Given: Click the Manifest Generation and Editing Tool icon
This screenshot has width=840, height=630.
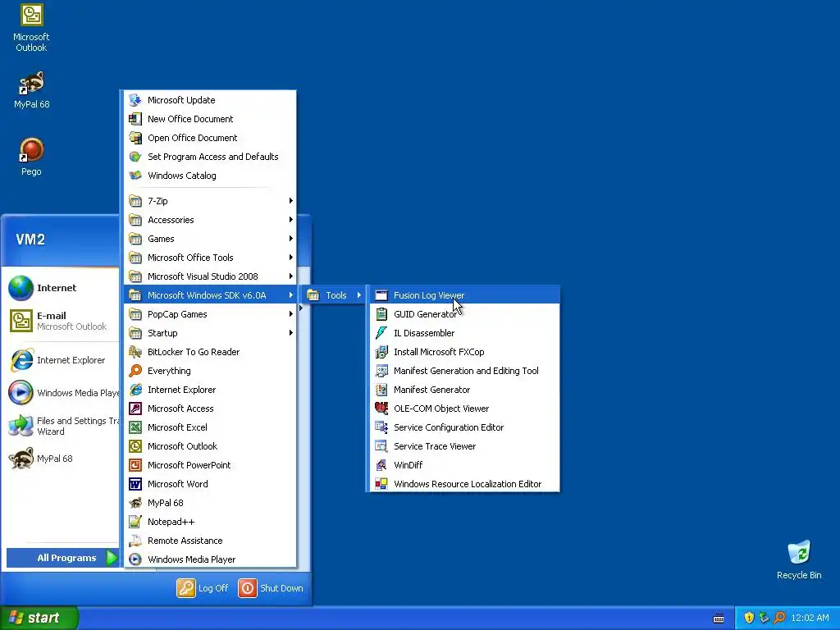Looking at the screenshot, I should 381,371.
